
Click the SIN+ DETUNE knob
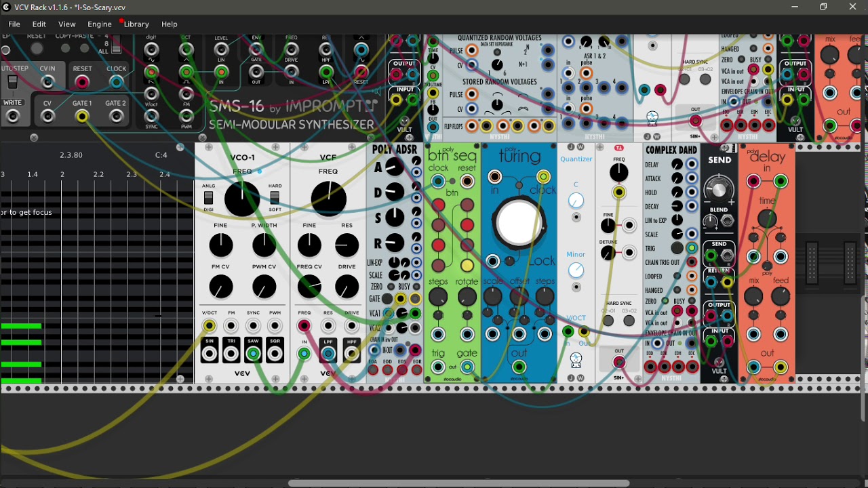[608, 253]
